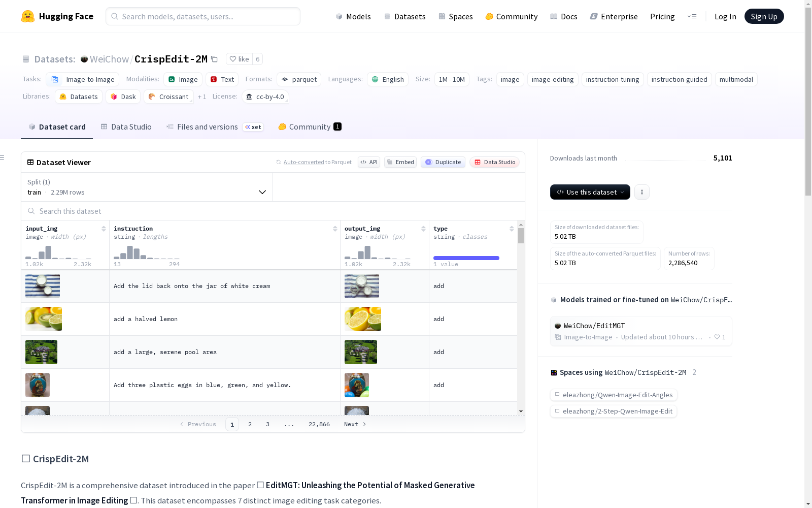Image resolution: width=812 pixels, height=508 pixels.
Task: Switch to the Dataset card tab
Action: [x=57, y=127]
